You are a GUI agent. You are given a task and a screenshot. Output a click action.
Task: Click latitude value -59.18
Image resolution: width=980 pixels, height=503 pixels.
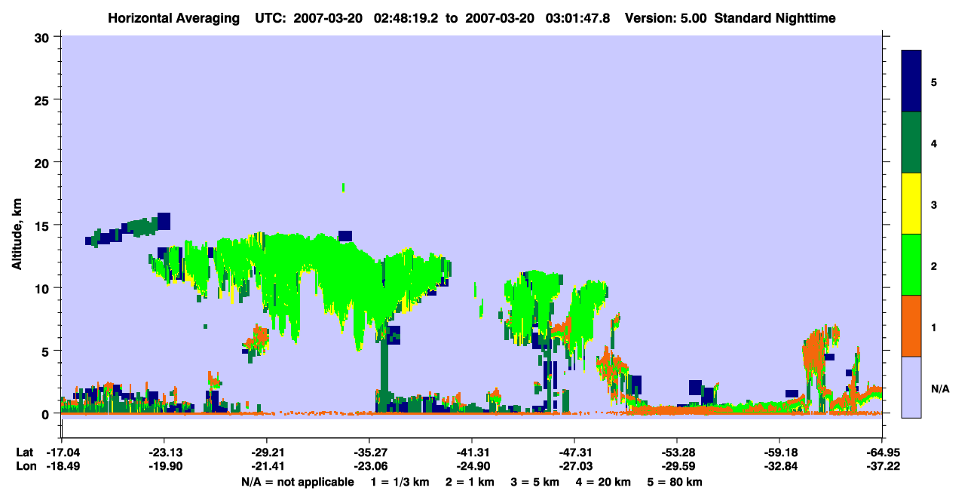pyautogui.click(x=779, y=452)
